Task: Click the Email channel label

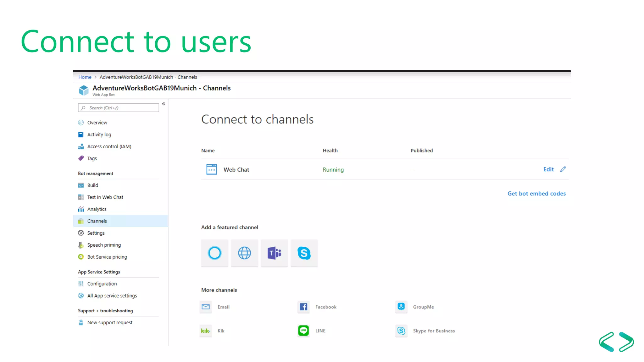Action: pyautogui.click(x=224, y=307)
